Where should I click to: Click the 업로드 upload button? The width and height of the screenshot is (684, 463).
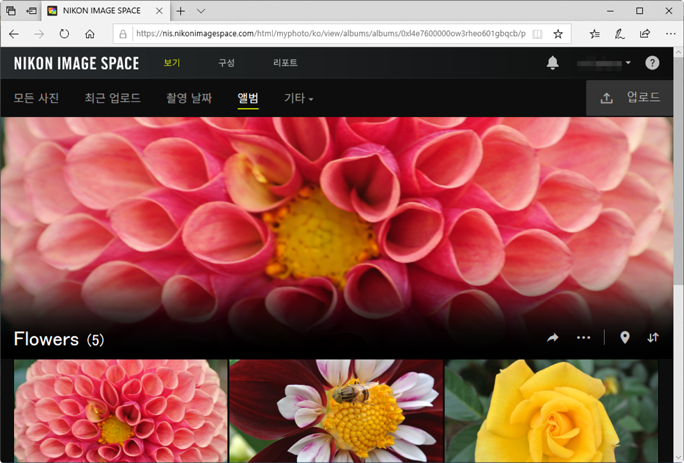click(631, 98)
